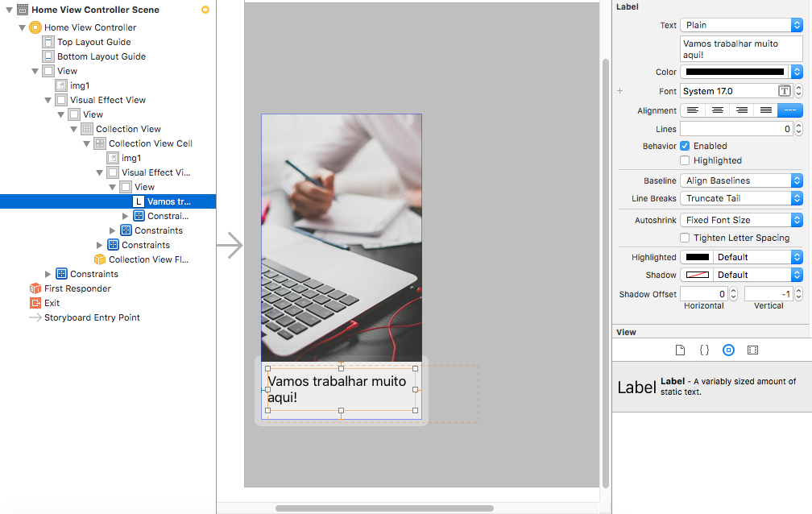Click the Lines number input field
The height and width of the screenshot is (514, 812).
735,129
